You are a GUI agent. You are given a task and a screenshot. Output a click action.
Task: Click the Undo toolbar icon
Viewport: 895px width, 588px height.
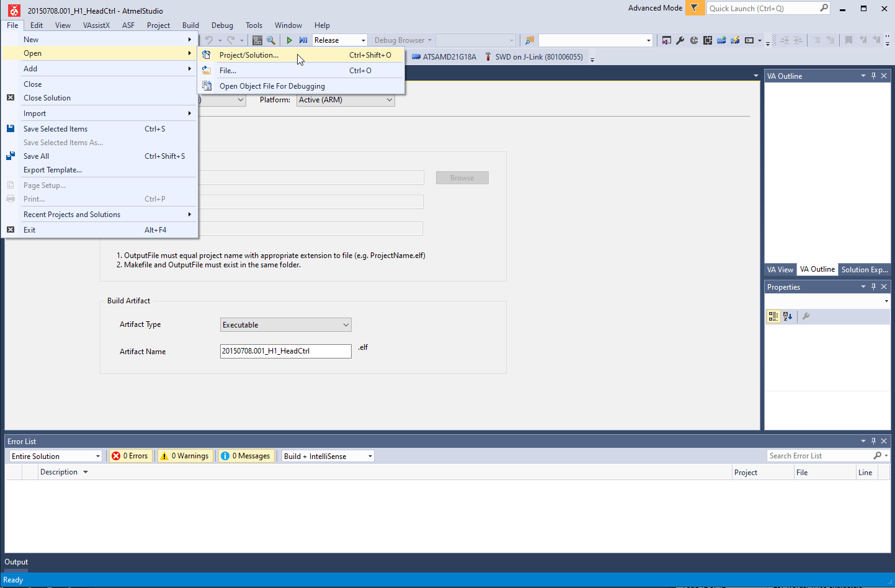[x=209, y=40]
